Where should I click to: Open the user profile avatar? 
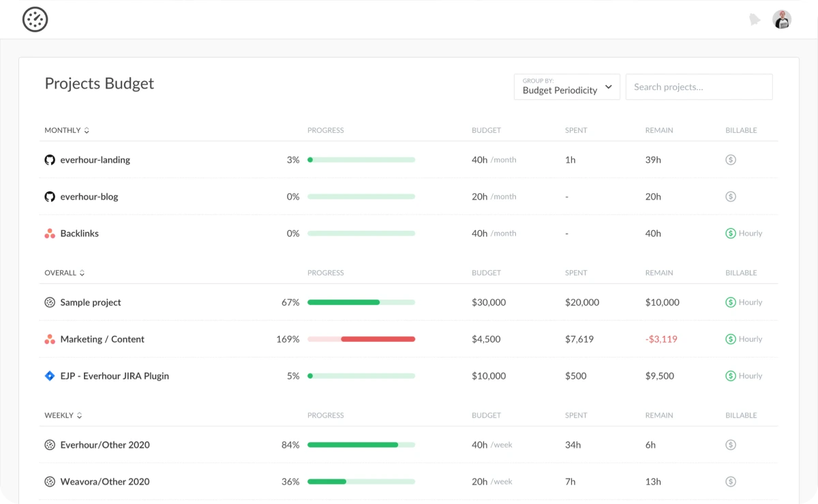[x=782, y=20]
